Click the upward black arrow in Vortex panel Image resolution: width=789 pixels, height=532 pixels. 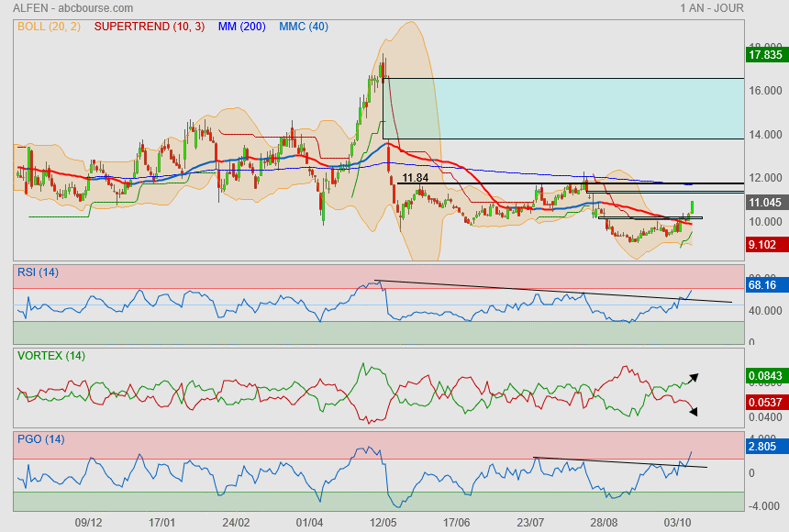pyautogui.click(x=695, y=376)
